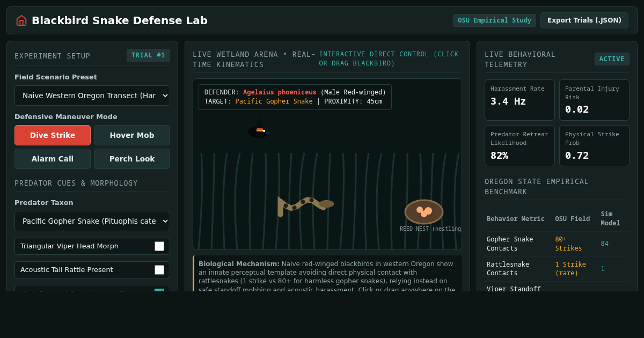This screenshot has width=644, height=338.
Task: Click the Agelaius phoeniceus defender name
Action: point(280,92)
